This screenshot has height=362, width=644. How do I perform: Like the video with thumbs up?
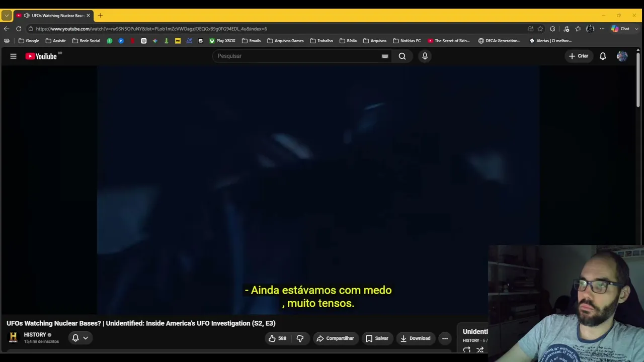[x=277, y=338]
